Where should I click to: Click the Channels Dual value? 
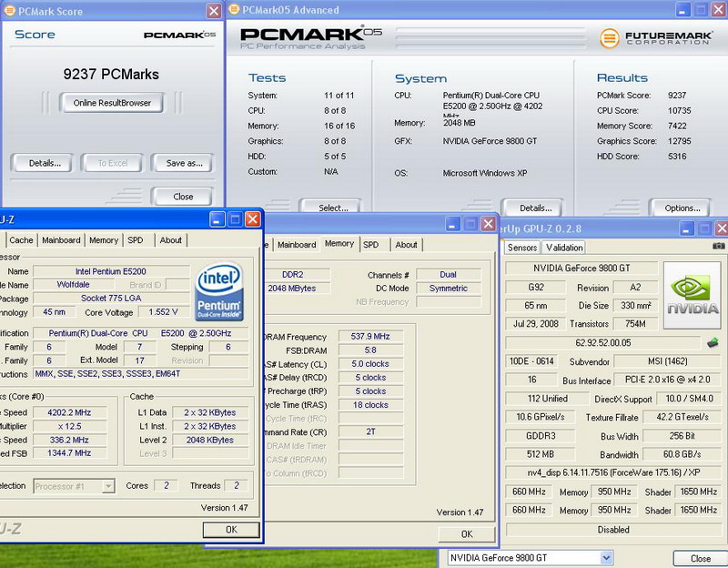[448, 275]
